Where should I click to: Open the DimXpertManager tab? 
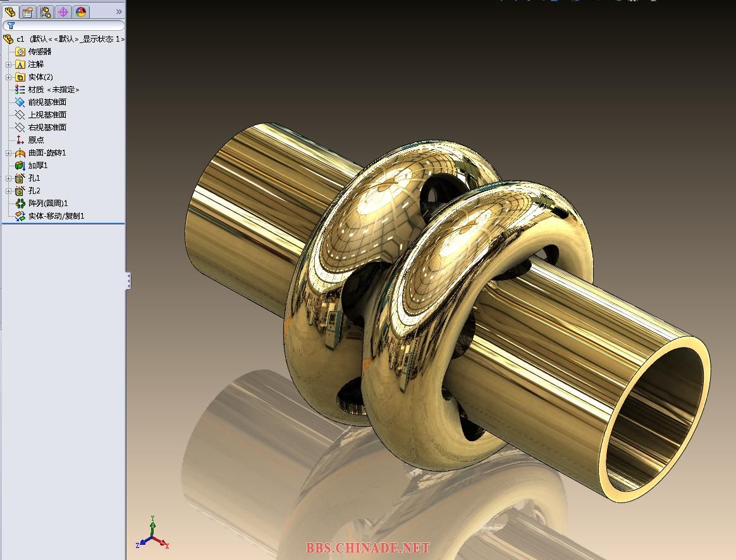click(x=63, y=12)
